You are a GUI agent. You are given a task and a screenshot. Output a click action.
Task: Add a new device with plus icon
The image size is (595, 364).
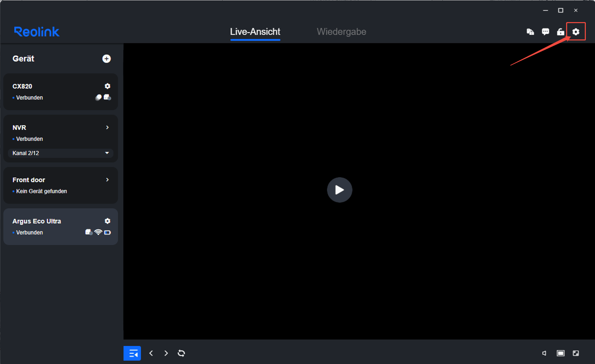pyautogui.click(x=106, y=59)
